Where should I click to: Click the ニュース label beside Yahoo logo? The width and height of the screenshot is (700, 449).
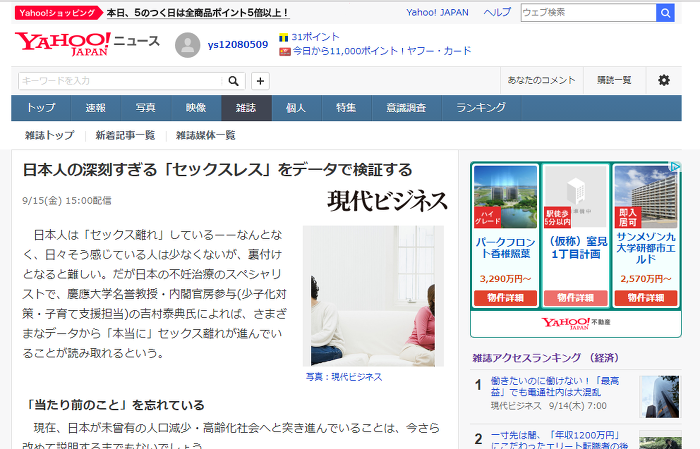coord(136,41)
